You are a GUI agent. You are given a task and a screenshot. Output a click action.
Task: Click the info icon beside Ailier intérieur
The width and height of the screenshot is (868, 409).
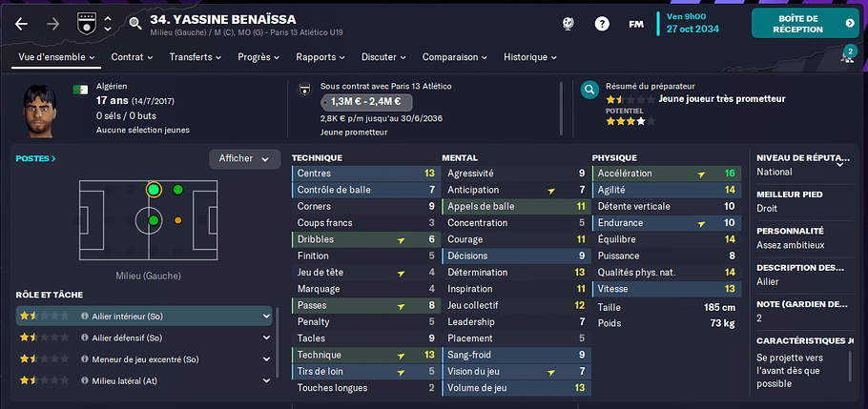(x=85, y=316)
